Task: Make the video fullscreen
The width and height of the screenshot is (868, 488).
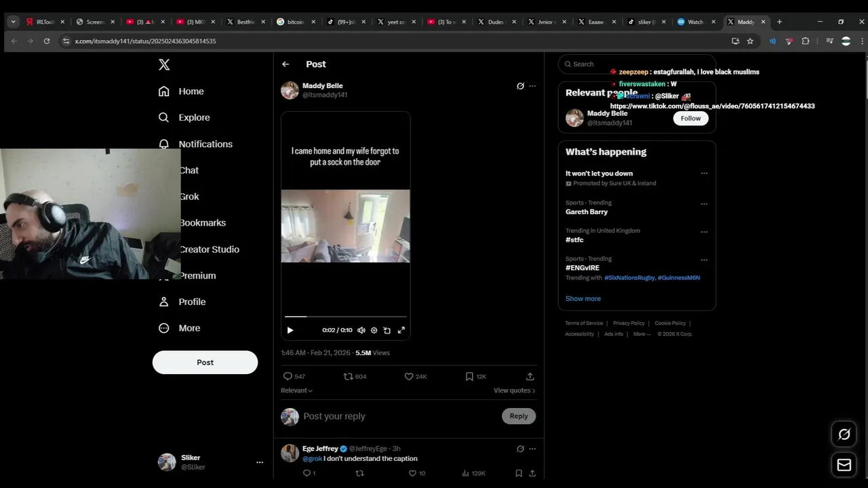Action: 401,330
